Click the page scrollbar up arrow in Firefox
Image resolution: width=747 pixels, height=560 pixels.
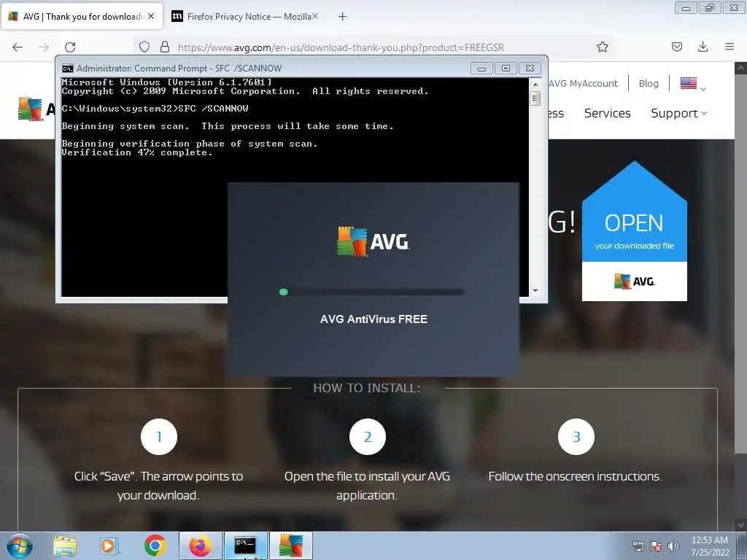point(741,69)
